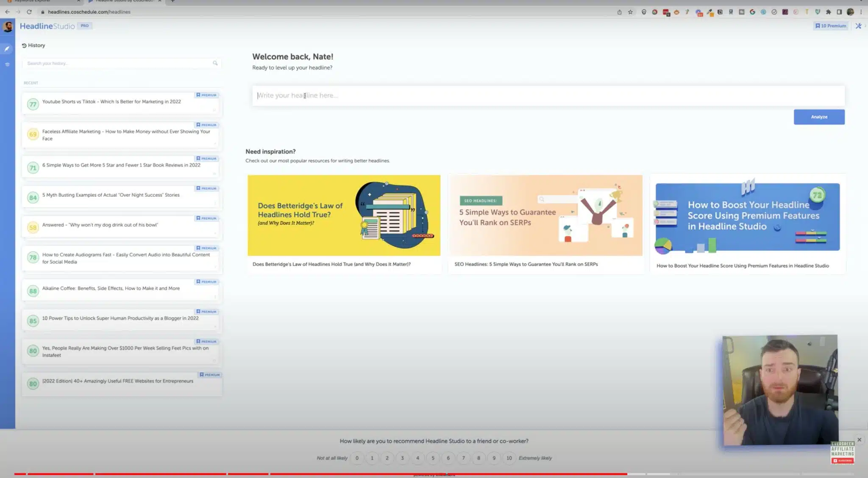Click the history search magnifier icon

point(215,63)
